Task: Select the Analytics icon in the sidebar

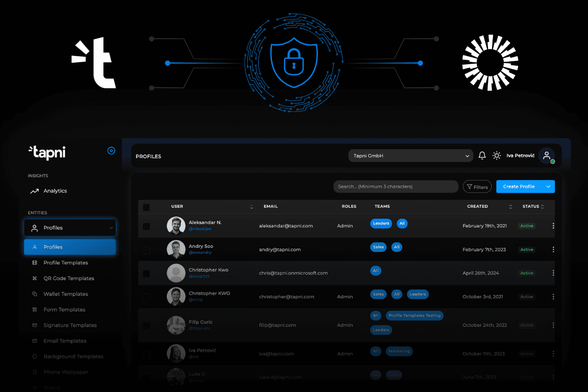Action: [x=34, y=191]
